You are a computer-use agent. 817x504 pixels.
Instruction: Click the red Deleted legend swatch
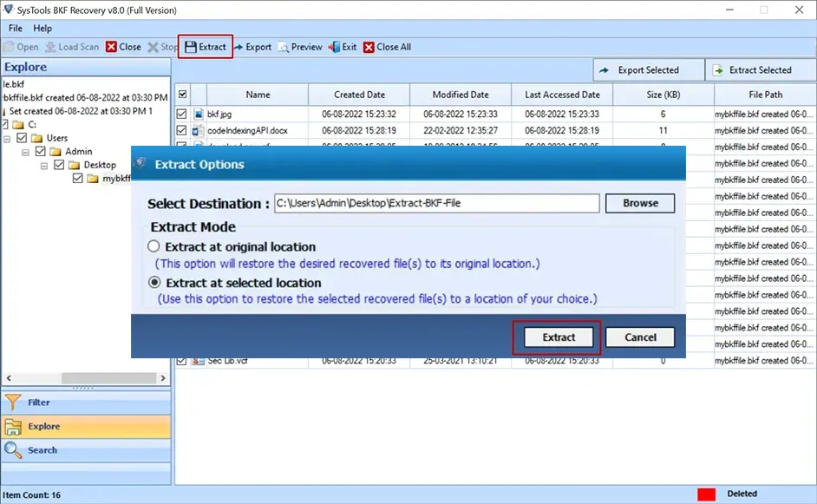[x=707, y=494]
